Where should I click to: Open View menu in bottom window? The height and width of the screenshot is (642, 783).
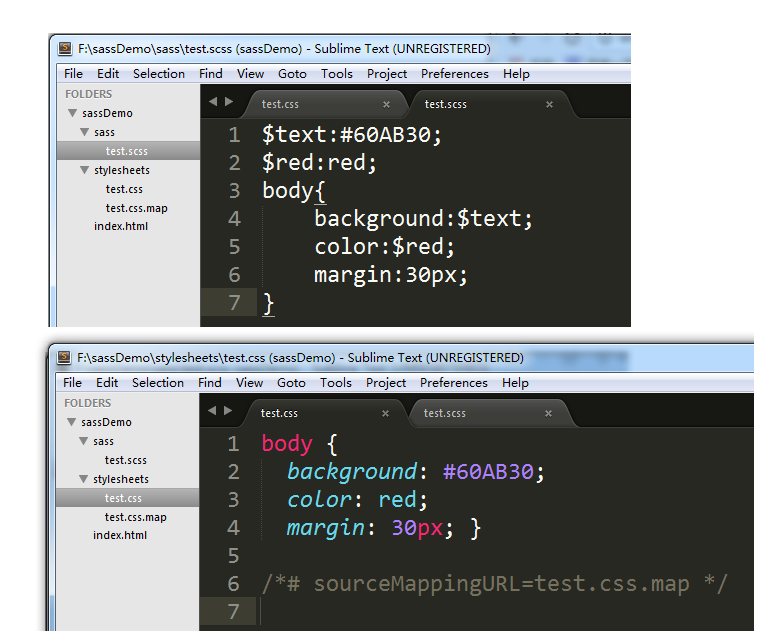(x=249, y=383)
